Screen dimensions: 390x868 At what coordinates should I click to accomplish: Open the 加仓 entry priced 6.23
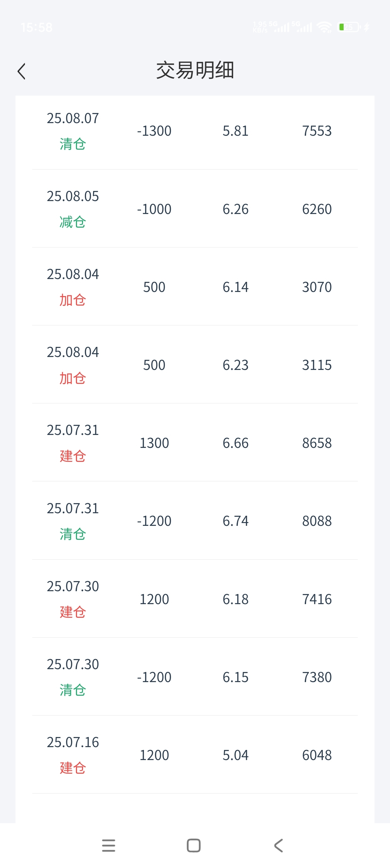tap(195, 365)
